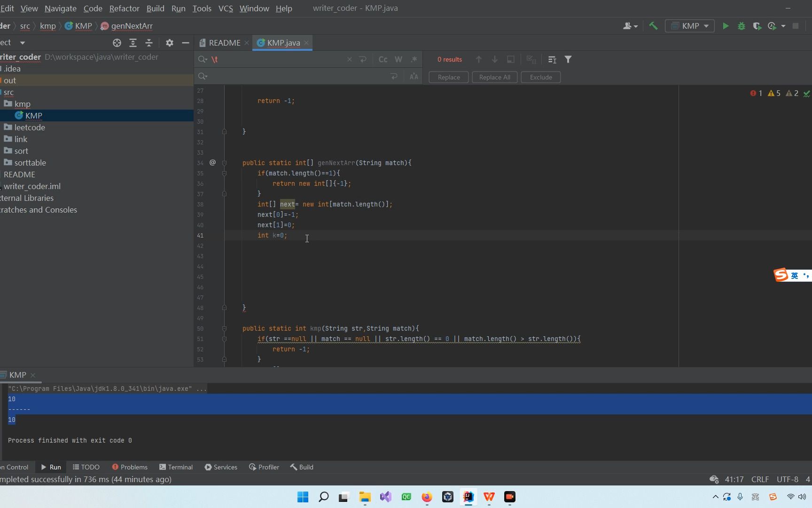The width and height of the screenshot is (812, 508).
Task: Toggle Match Case (Cc) in search bar
Action: coord(383,59)
